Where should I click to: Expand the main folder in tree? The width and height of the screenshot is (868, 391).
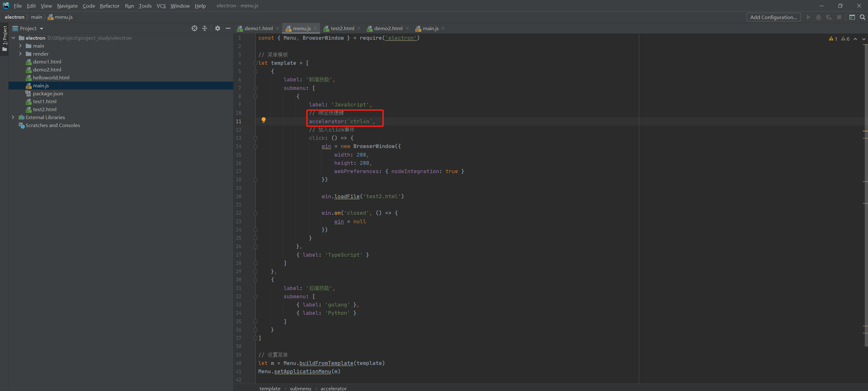point(20,46)
